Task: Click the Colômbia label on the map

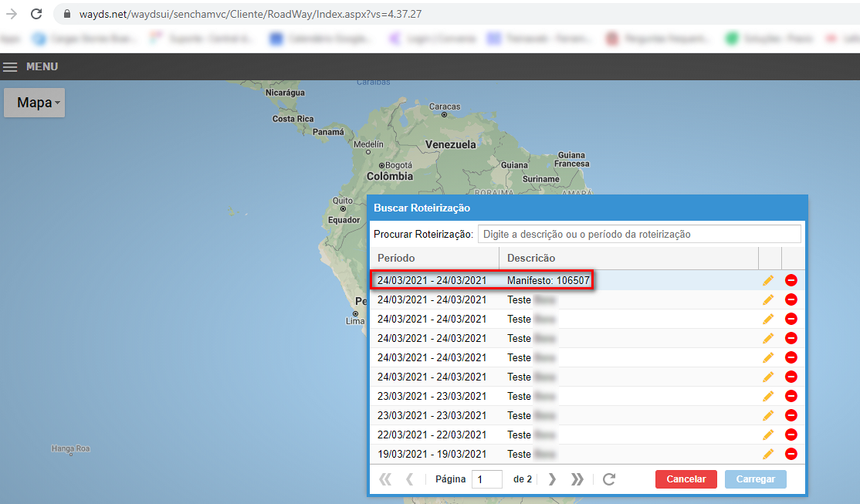Action: pyautogui.click(x=390, y=177)
